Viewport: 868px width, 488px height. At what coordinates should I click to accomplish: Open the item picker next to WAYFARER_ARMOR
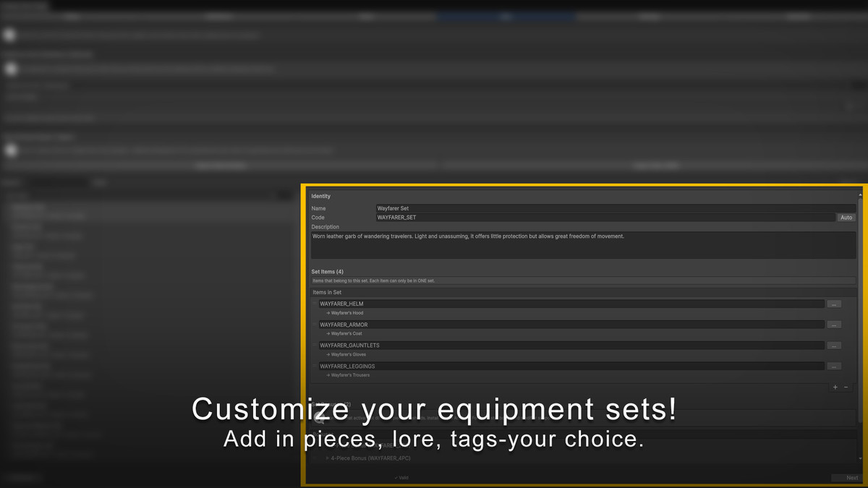coord(834,325)
